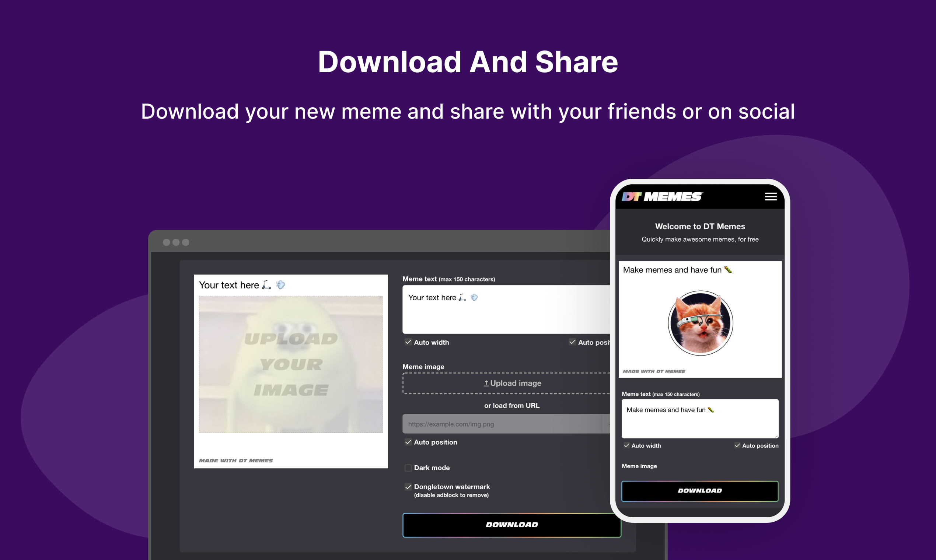
Task: Disable the Dongletown watermark checkbox
Action: (408, 487)
